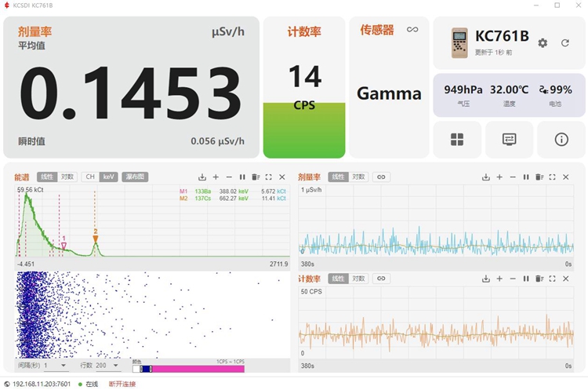This screenshot has height=390, width=588.
Task: Click 断开连接 to disconnect device
Action: coord(122,384)
